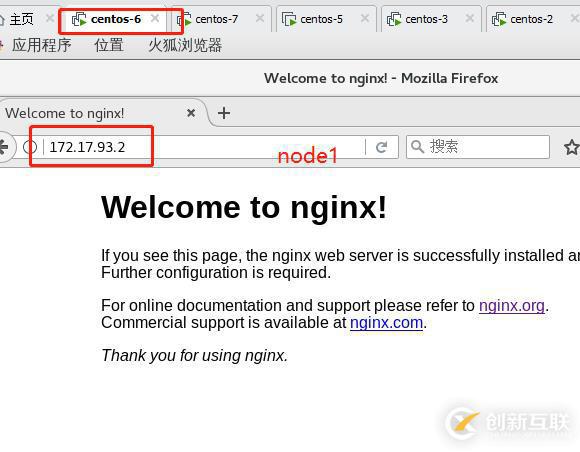Close the centos-7 VM tab
Screen dimensions: 580x452
tap(260, 18)
